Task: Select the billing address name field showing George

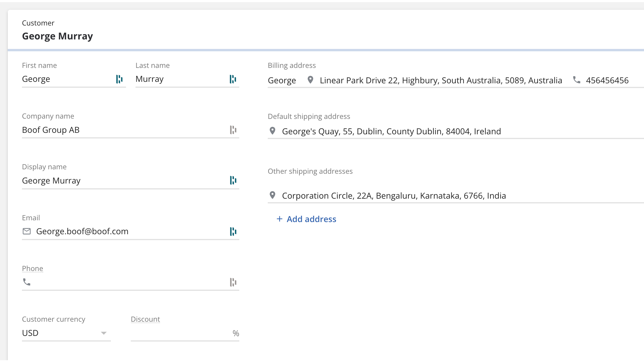Action: coord(282,80)
